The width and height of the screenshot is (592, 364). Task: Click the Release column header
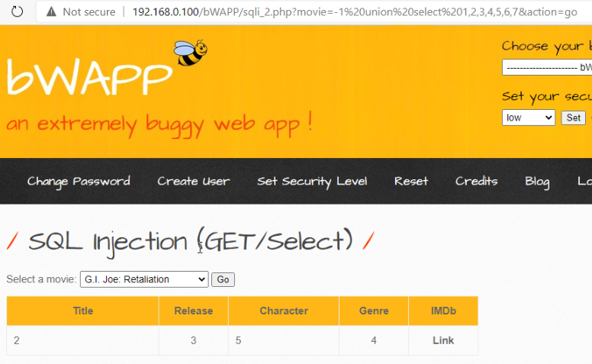(x=194, y=311)
